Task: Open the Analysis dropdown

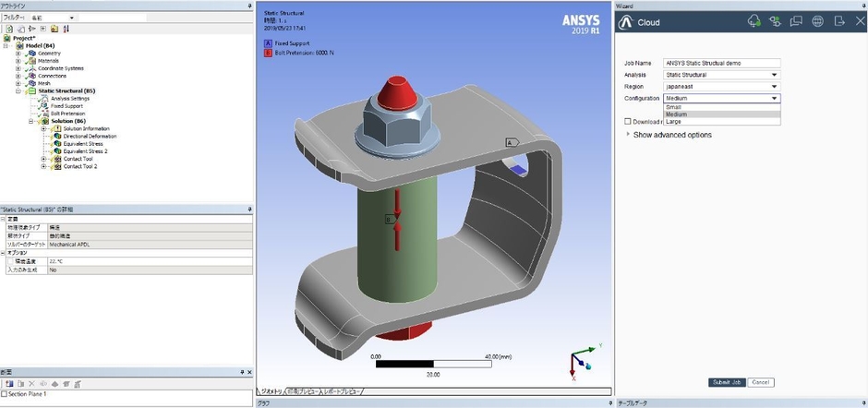Action: (722, 75)
